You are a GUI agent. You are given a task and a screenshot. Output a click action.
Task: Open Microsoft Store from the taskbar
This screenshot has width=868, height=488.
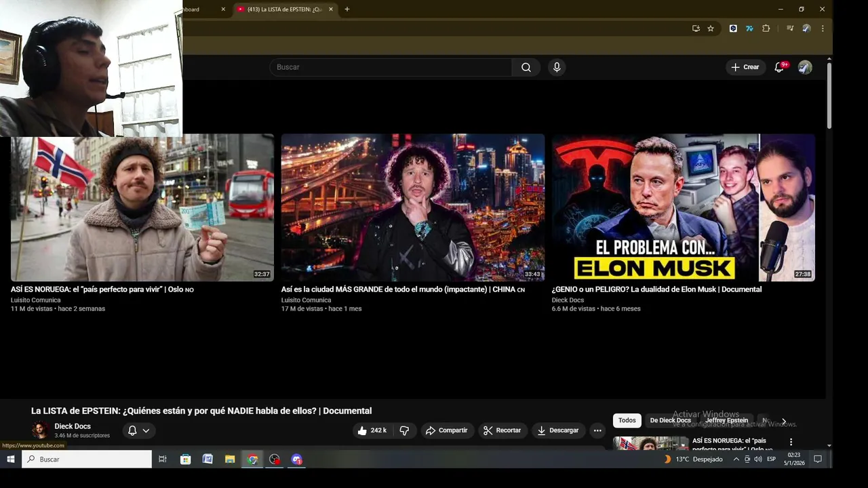click(185, 459)
